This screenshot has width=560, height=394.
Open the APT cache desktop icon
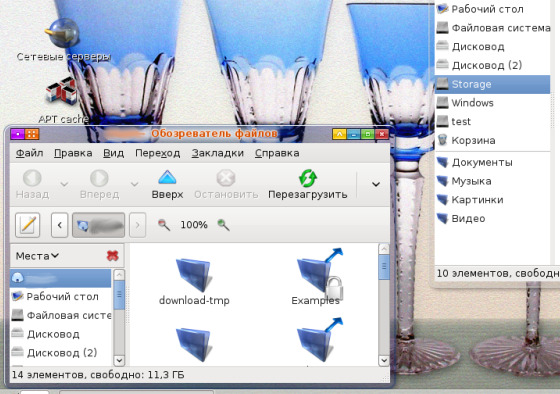[63, 101]
